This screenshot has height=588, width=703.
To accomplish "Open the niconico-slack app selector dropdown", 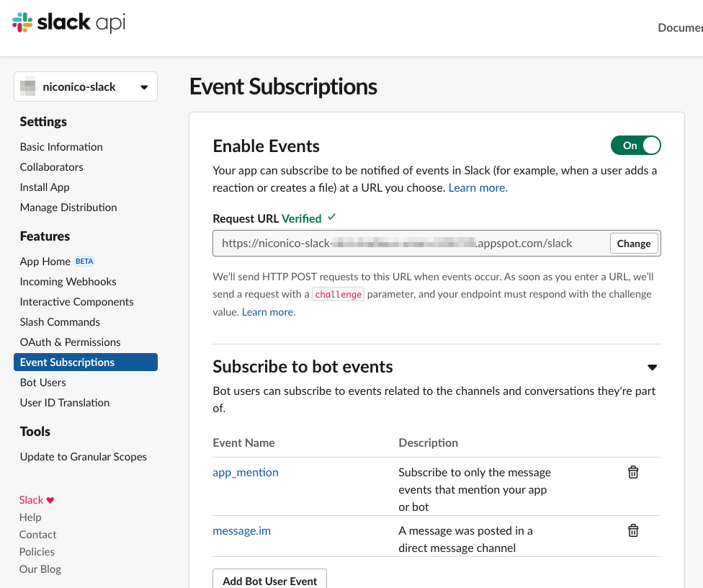I will (86, 86).
